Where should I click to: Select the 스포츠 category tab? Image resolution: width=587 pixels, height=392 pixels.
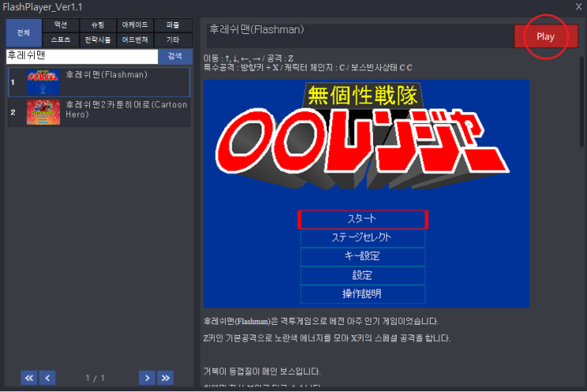pyautogui.click(x=61, y=40)
